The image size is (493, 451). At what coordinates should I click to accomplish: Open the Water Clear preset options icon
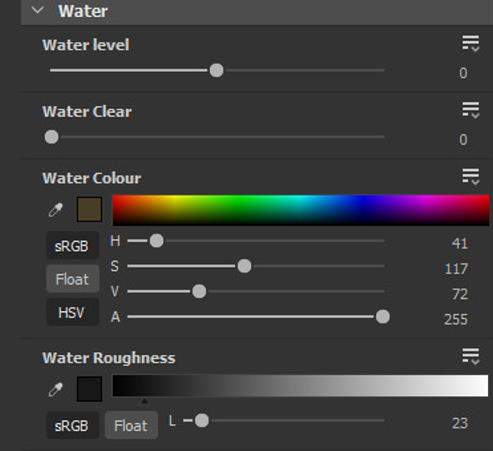pyautogui.click(x=471, y=110)
